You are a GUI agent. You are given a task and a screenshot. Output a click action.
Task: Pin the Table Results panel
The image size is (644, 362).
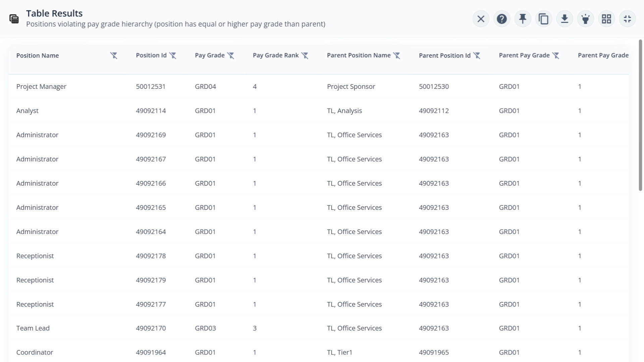(523, 19)
